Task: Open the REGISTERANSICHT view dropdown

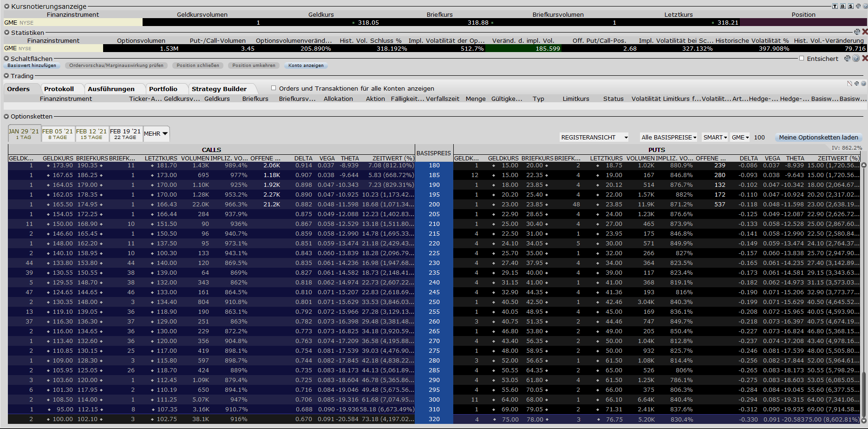Action: (594, 138)
